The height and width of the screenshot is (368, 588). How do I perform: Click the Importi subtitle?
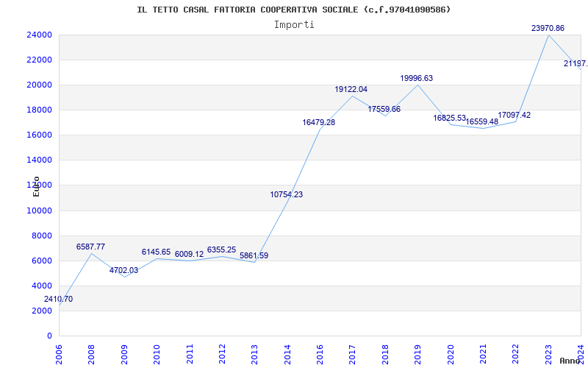click(294, 25)
